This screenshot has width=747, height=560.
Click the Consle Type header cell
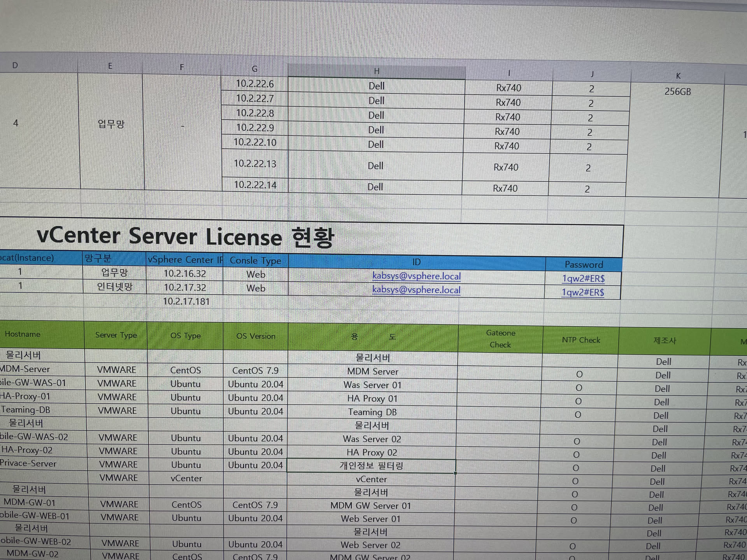point(255,261)
